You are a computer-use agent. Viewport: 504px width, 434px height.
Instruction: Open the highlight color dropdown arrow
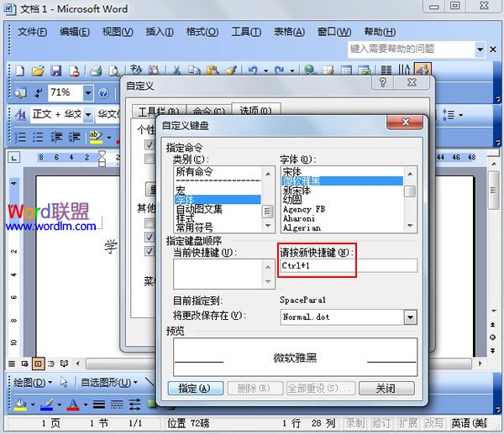point(109,138)
